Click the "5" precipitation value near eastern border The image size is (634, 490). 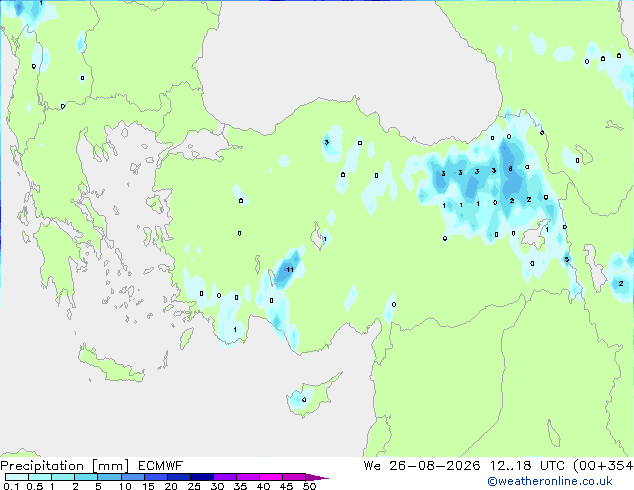click(x=566, y=260)
